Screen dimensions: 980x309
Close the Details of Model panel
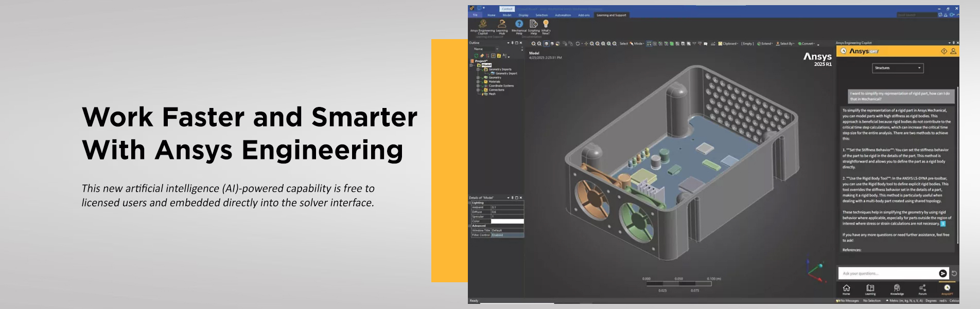521,197
